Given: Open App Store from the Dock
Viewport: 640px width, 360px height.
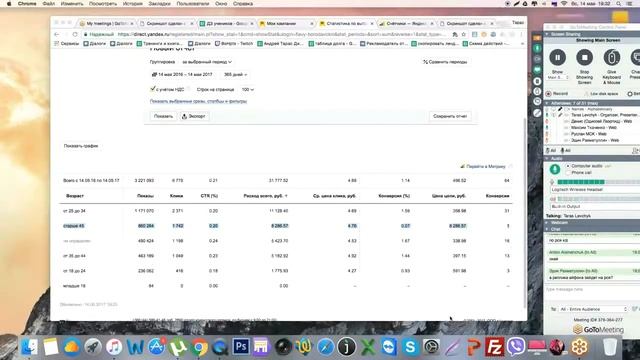Looking at the screenshot, I should (156, 347).
